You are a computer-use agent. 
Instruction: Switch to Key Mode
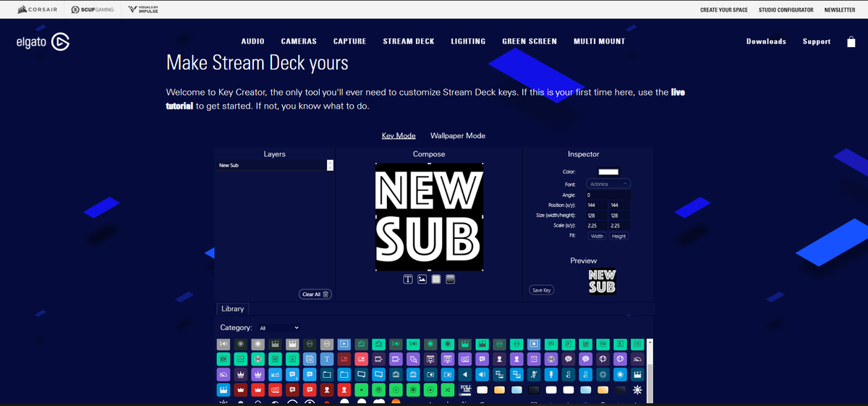pyautogui.click(x=399, y=135)
